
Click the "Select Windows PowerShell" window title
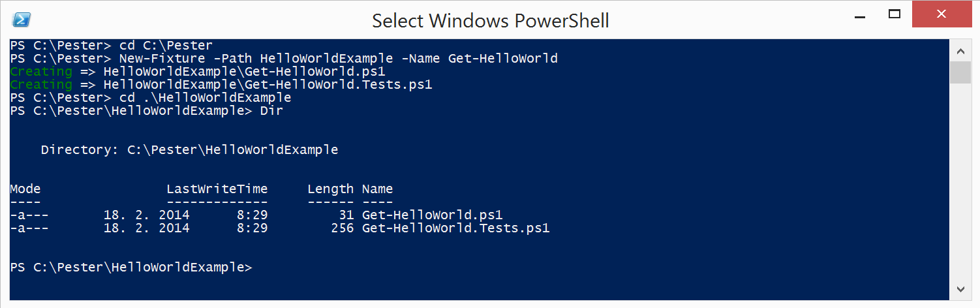[490, 20]
